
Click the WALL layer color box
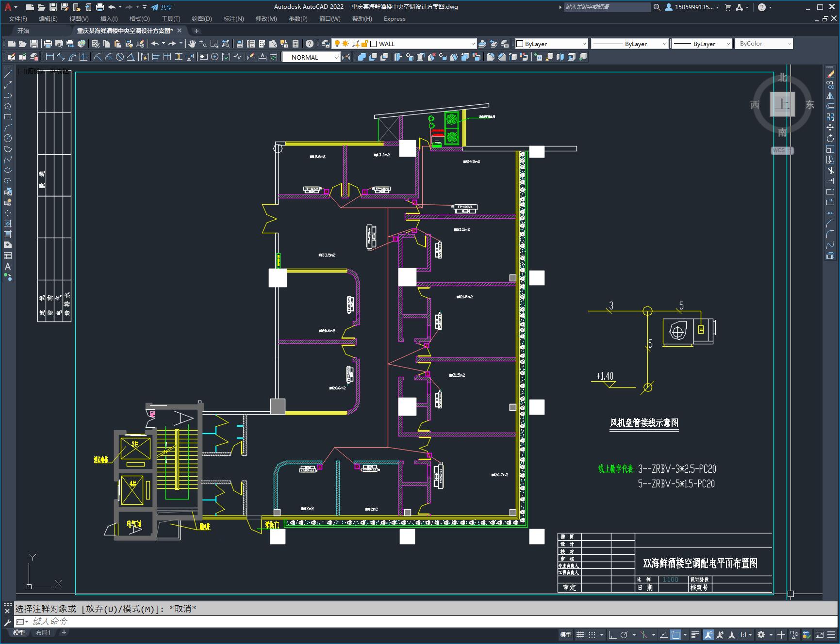[374, 44]
